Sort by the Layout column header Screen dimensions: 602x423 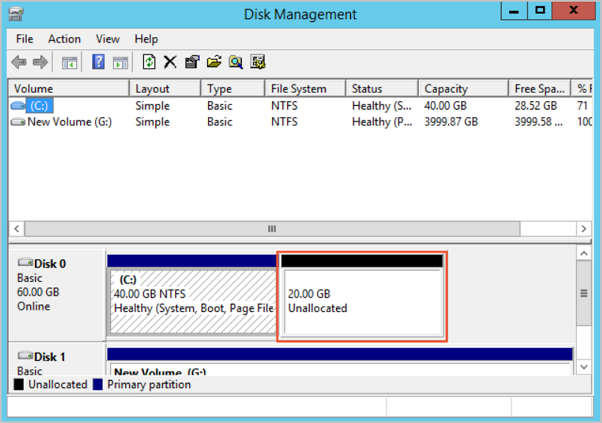pyautogui.click(x=165, y=89)
